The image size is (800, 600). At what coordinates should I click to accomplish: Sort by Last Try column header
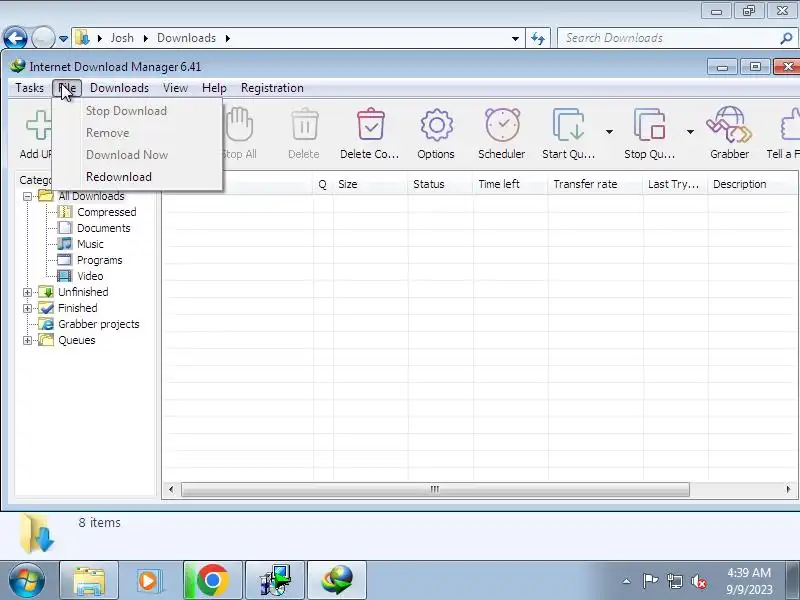click(x=675, y=184)
